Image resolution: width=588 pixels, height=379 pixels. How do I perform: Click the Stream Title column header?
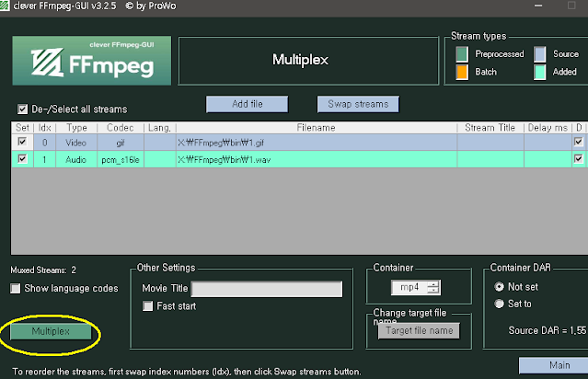490,128
